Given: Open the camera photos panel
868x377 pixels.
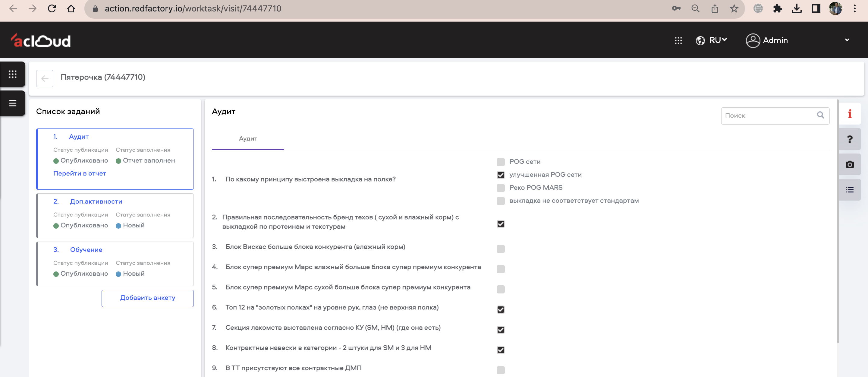Looking at the screenshot, I should 850,164.
